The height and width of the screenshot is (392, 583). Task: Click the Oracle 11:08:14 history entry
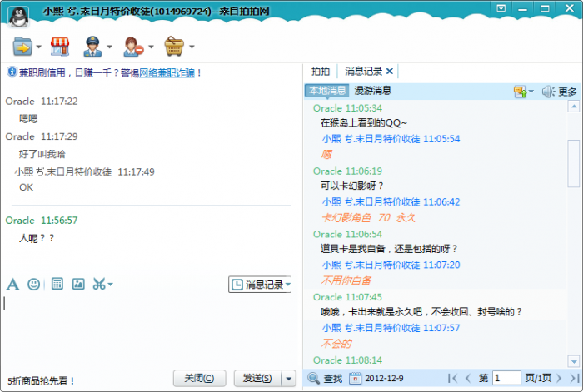click(x=347, y=360)
